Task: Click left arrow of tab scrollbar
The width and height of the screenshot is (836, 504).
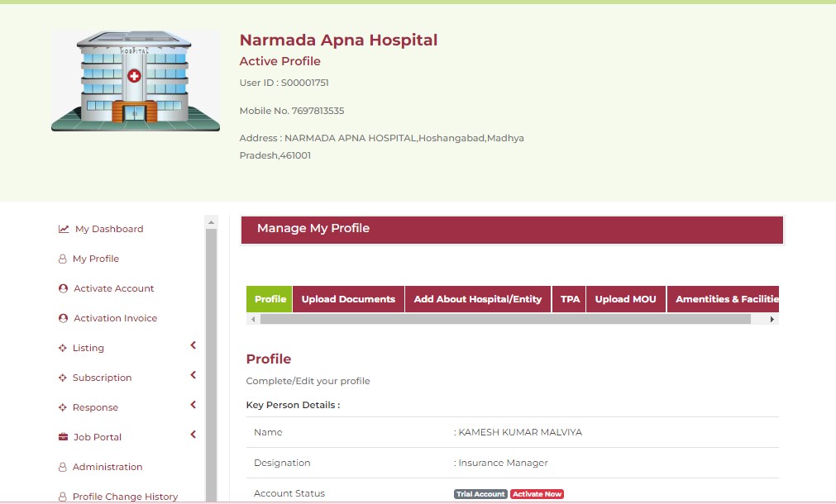Action: coord(253,319)
